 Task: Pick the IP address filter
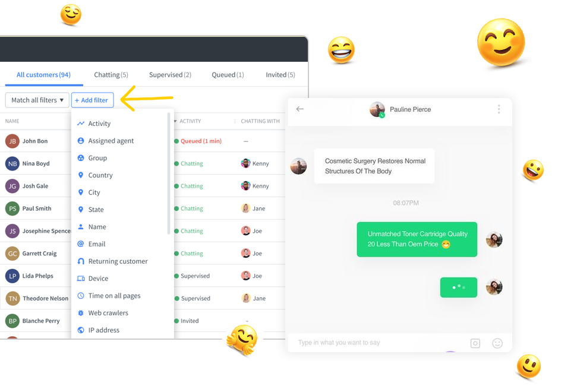[99, 330]
